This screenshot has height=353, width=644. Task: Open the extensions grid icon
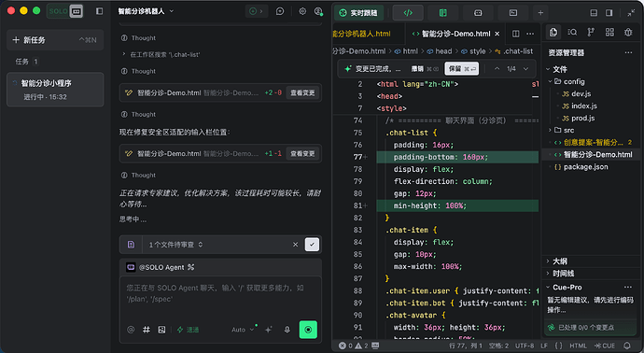(x=609, y=32)
